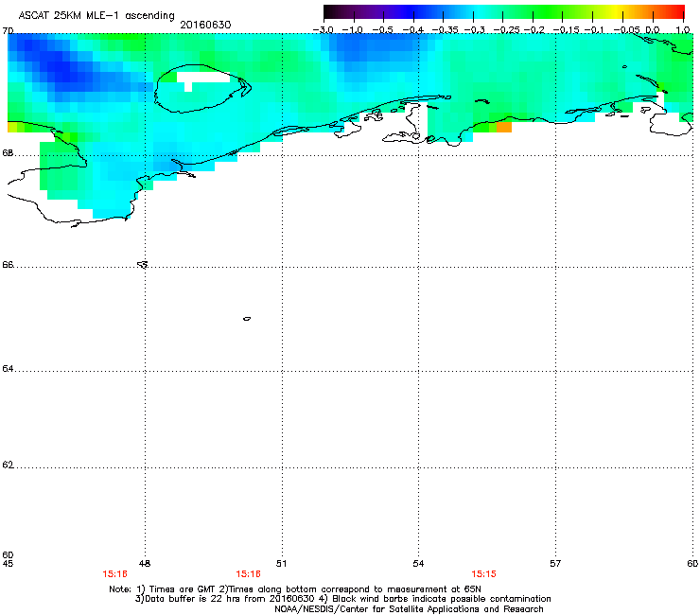Select the 54 longitude axis label
Image resolution: width=700 pixels, height=615 pixels.
click(x=418, y=564)
